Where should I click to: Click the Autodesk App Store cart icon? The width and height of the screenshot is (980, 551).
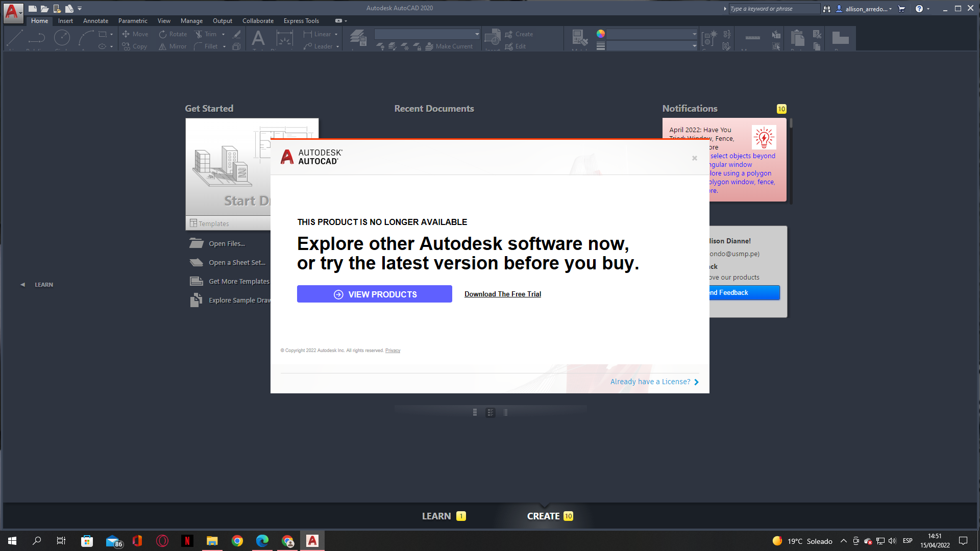pos(902,9)
